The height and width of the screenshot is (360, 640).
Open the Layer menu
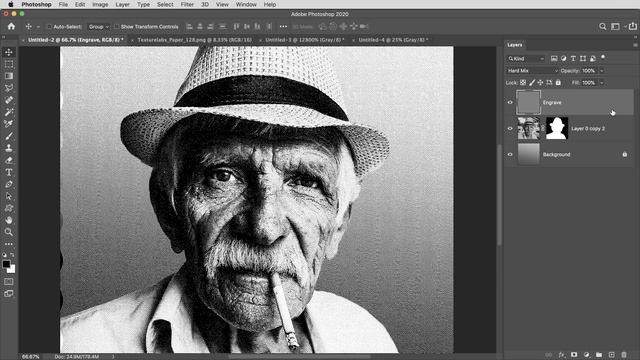tap(122, 4)
